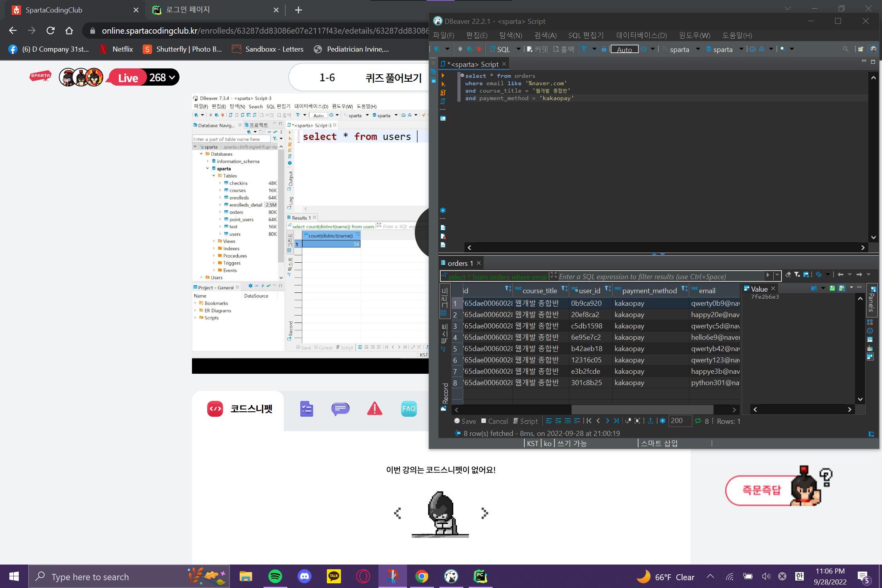This screenshot has width=882, height=588.
Task: Go to first row in results navigation
Action: [589, 421]
